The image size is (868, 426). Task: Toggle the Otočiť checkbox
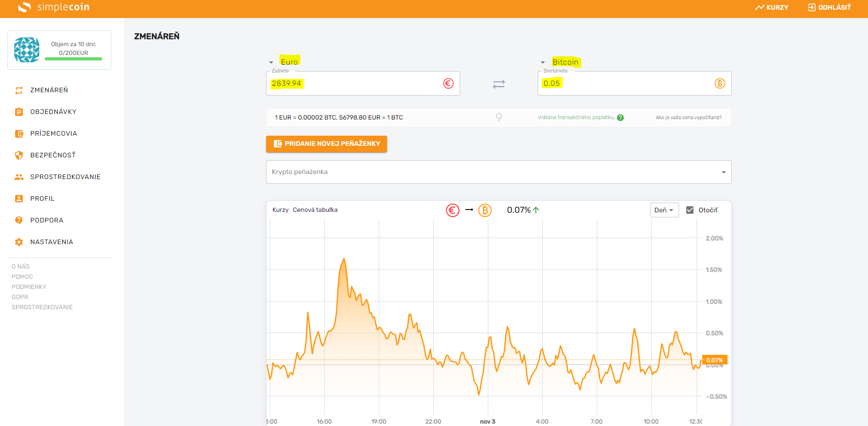tap(690, 210)
